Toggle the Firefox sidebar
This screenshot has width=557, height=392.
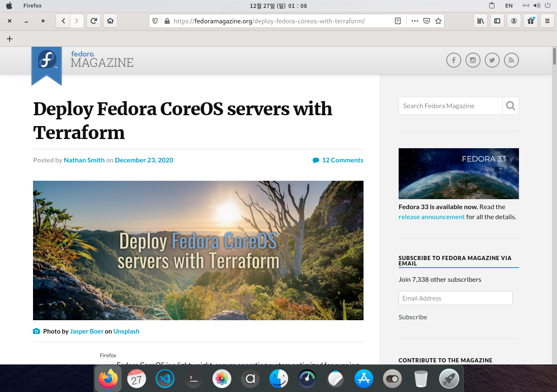click(497, 21)
